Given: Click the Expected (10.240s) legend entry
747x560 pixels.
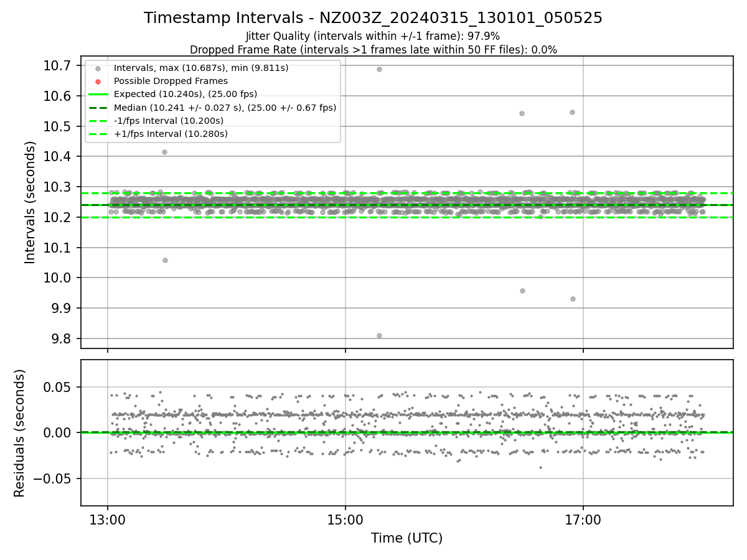Looking at the screenshot, I should (186, 94).
